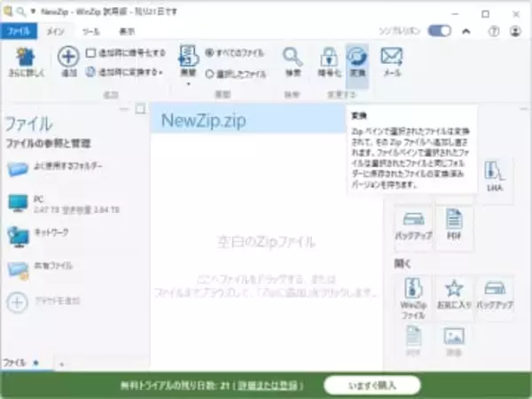Click the いますぐ購入 button

click(372, 385)
